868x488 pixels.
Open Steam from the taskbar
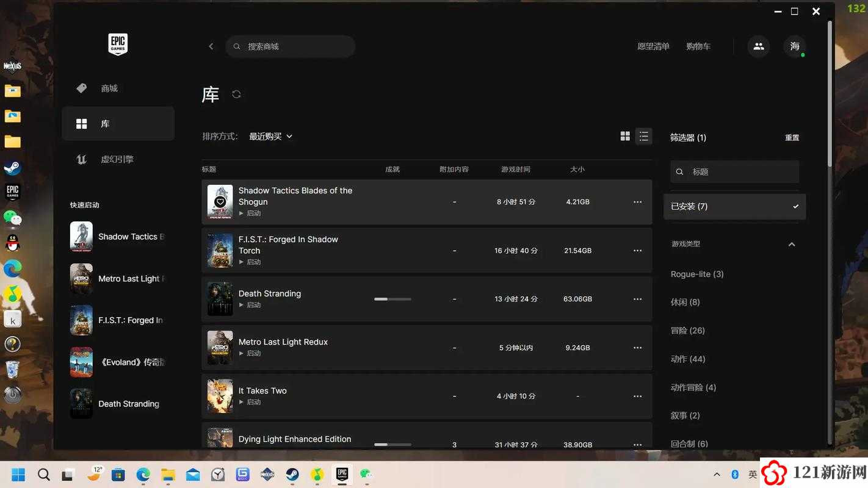point(292,475)
